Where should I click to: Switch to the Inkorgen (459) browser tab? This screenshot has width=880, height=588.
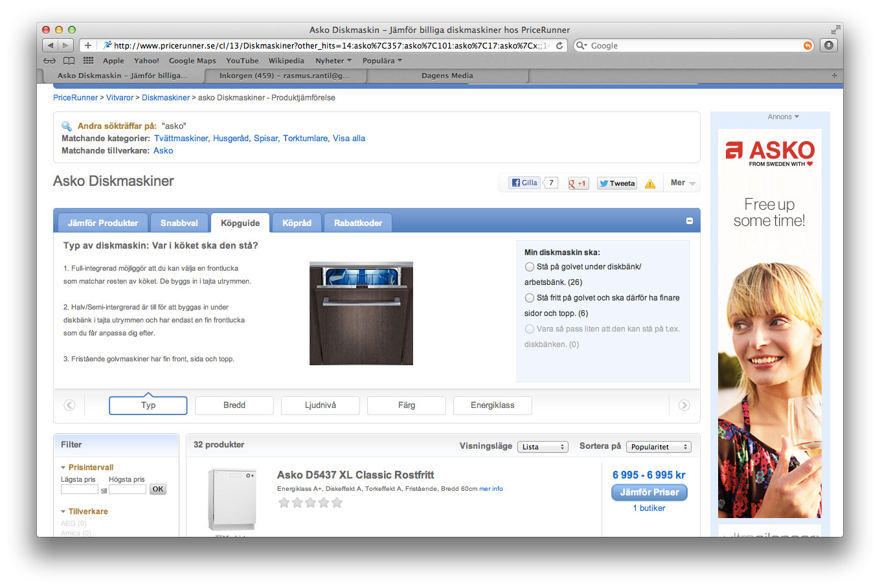(x=285, y=76)
